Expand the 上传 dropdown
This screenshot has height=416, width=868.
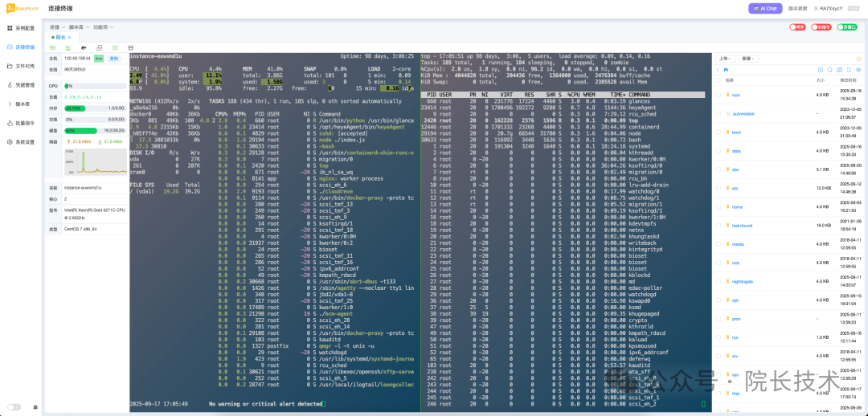pyautogui.click(x=726, y=59)
